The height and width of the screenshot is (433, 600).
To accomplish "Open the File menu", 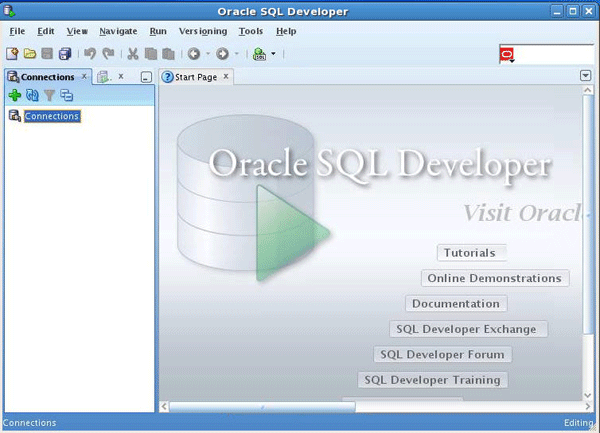I will point(17,31).
